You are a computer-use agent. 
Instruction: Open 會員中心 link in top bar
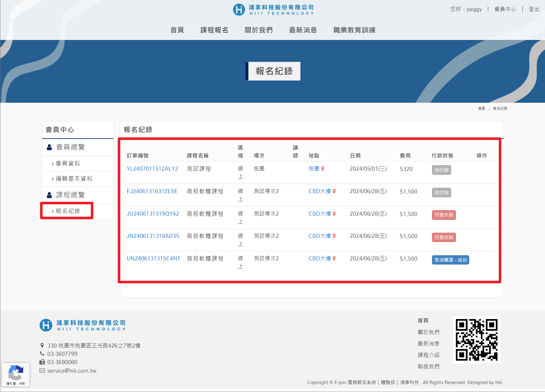505,9
